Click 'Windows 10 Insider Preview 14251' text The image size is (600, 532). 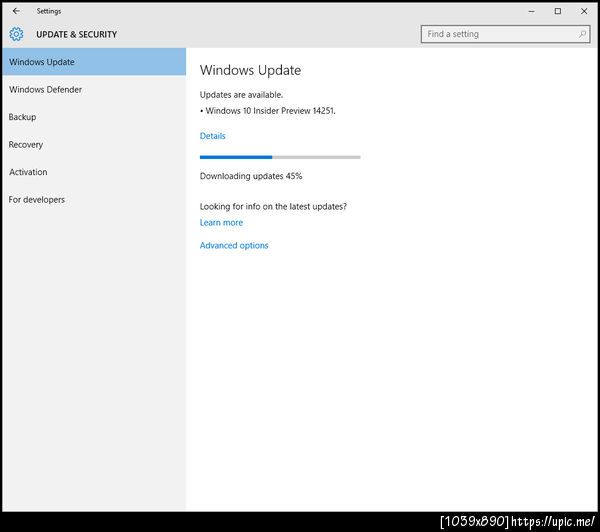tap(270, 111)
